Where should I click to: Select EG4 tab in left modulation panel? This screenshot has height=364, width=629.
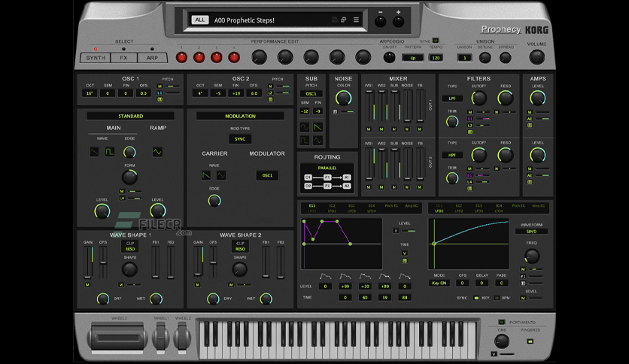coord(372,205)
